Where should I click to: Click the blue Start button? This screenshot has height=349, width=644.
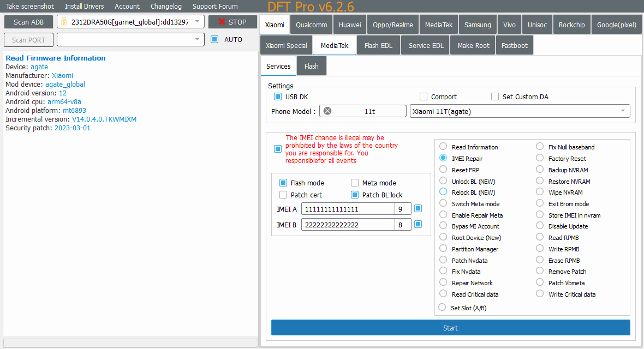[451, 328]
